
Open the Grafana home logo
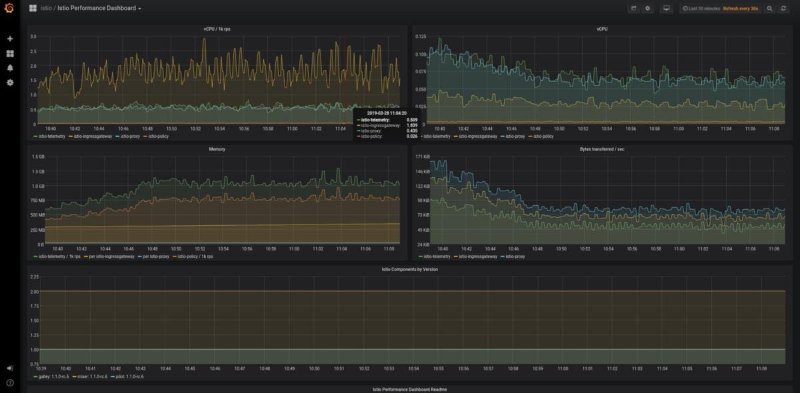pos(9,8)
